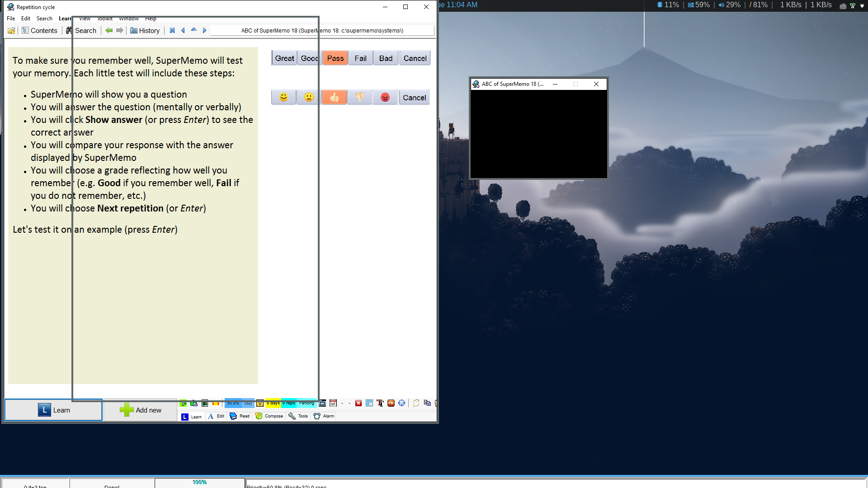Click the Add new button

[140, 410]
